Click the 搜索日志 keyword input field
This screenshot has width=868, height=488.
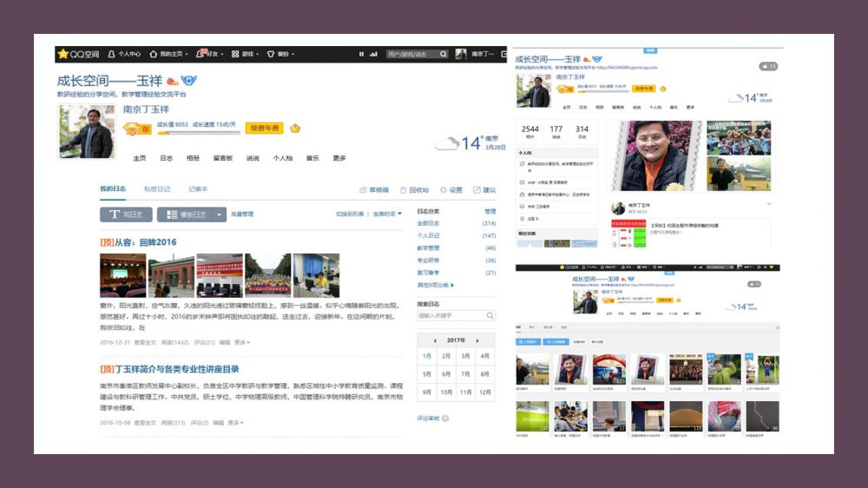click(x=450, y=316)
